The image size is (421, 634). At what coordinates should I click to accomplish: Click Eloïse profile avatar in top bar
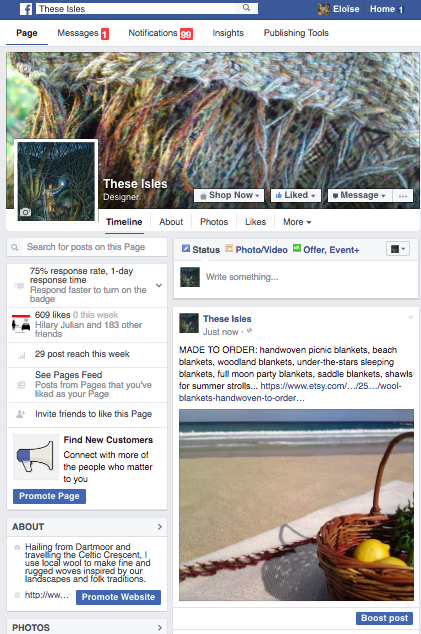click(324, 9)
